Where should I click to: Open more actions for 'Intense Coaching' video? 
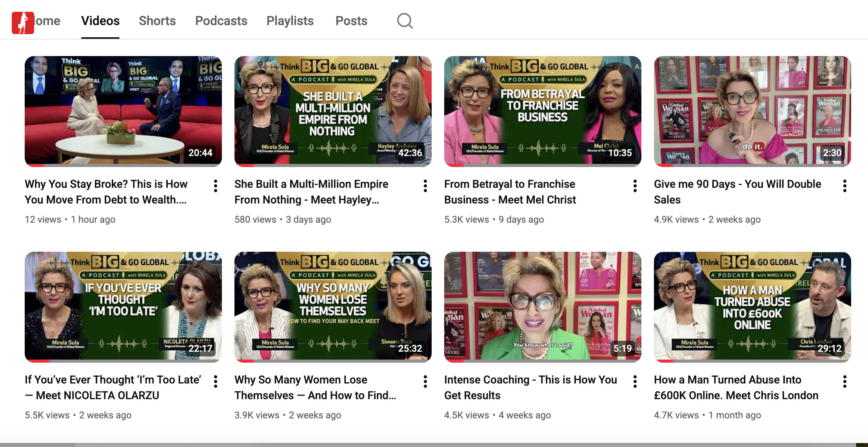pos(635,382)
